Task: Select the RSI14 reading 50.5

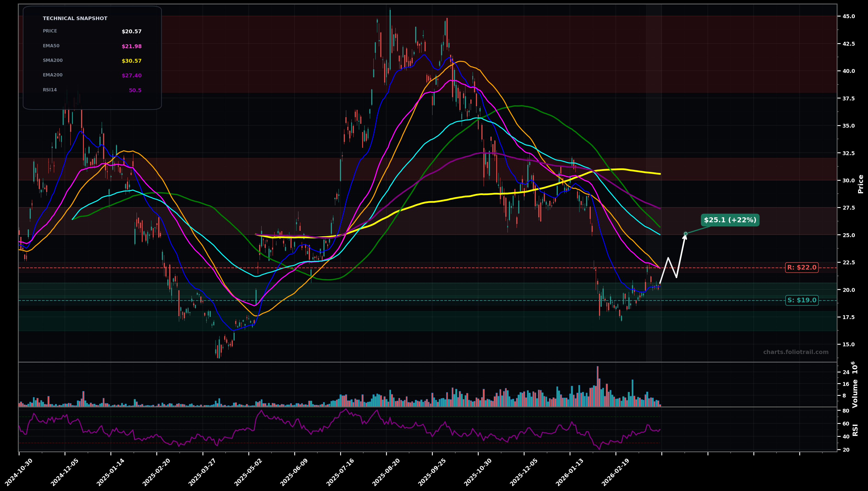Action: coord(135,90)
